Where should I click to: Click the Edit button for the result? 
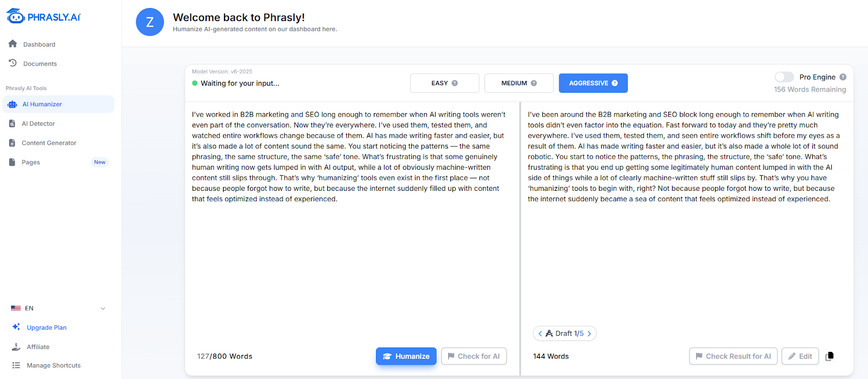coord(800,356)
